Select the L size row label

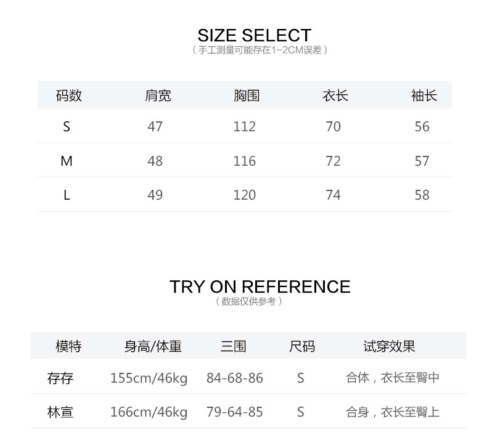click(67, 195)
